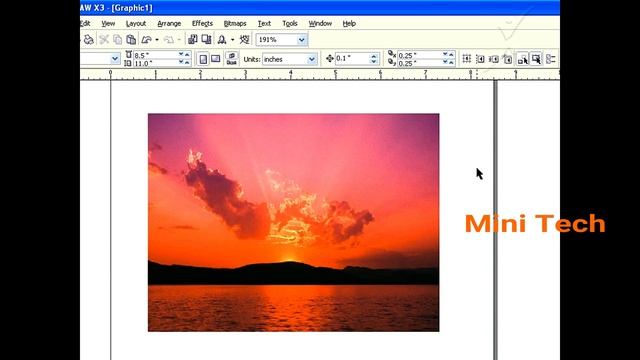Open the Units inches dropdown

(x=311, y=59)
